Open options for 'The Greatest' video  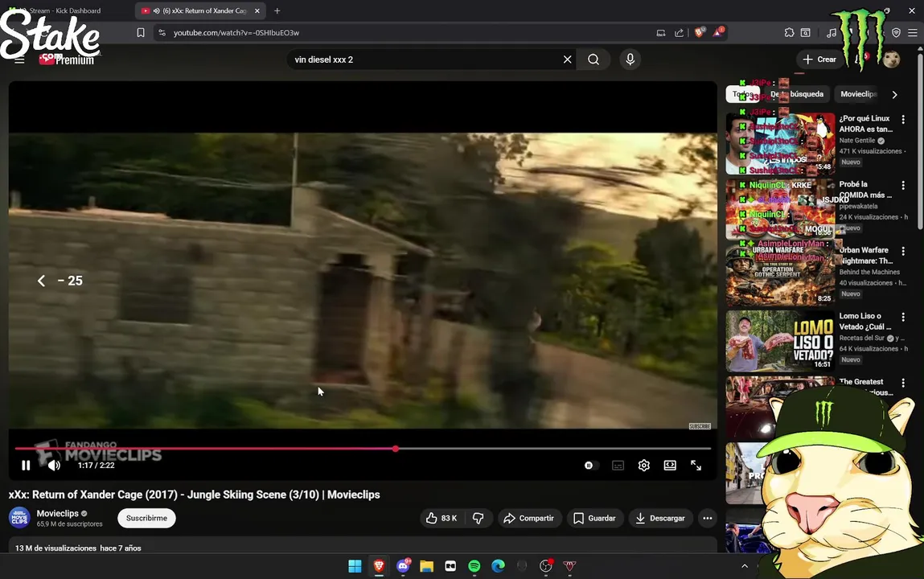click(x=903, y=384)
